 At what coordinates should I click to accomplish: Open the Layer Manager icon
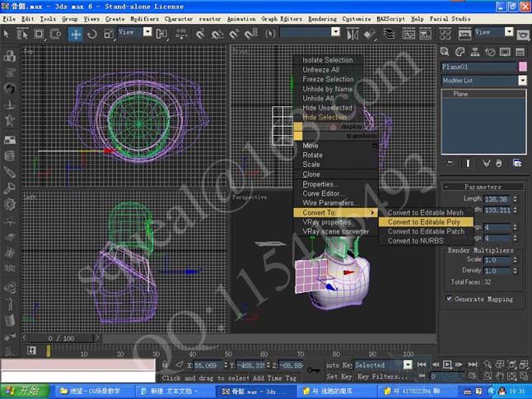[x=390, y=34]
